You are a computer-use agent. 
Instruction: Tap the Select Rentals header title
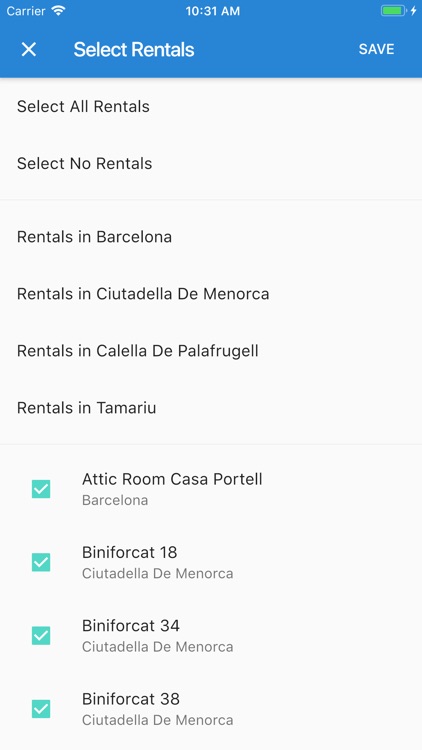pos(134,49)
